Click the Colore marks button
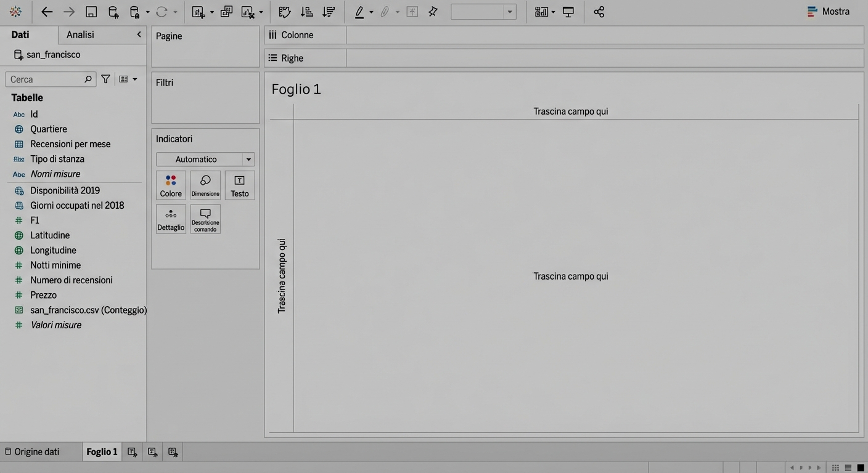868x473 pixels. click(171, 185)
